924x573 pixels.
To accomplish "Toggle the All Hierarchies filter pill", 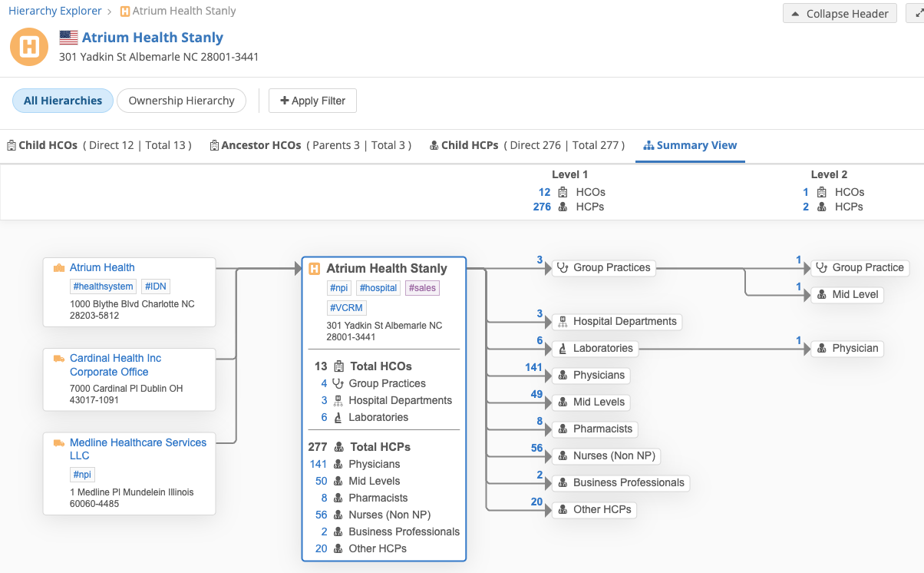I will (x=63, y=101).
